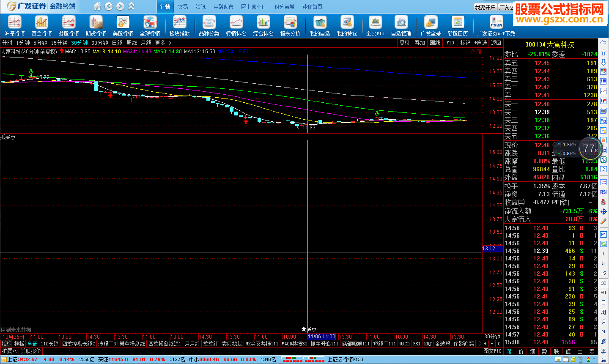Toggle 复权 price adjustment
The image size is (609, 364).
coord(404,43)
